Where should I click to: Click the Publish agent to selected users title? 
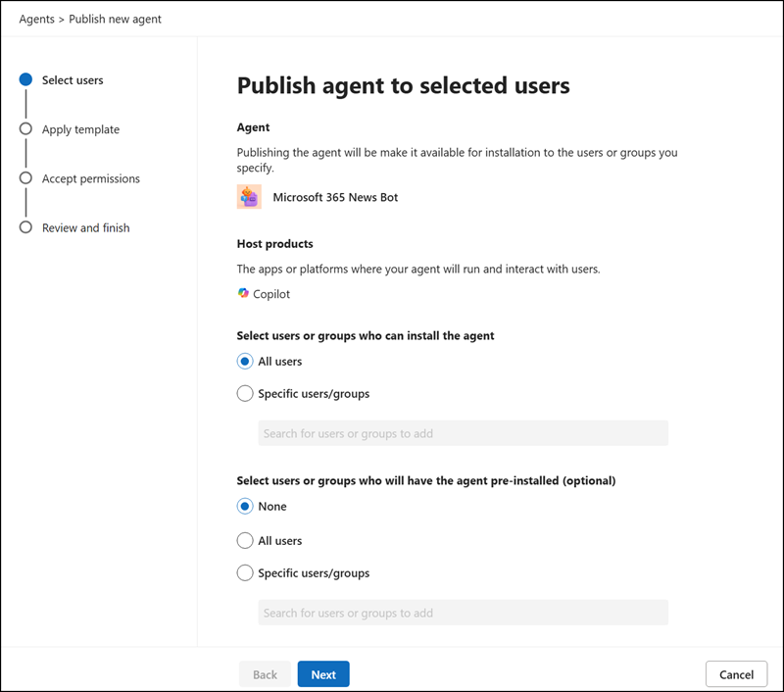pyautogui.click(x=404, y=85)
